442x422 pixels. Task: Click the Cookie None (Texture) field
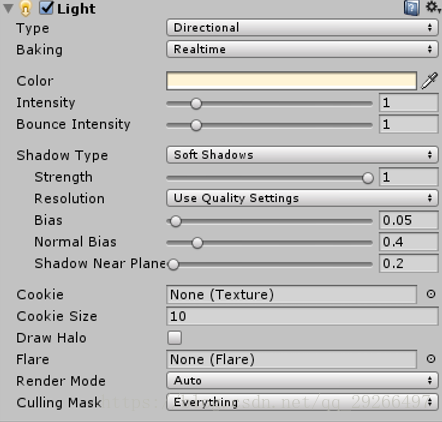coord(291,295)
